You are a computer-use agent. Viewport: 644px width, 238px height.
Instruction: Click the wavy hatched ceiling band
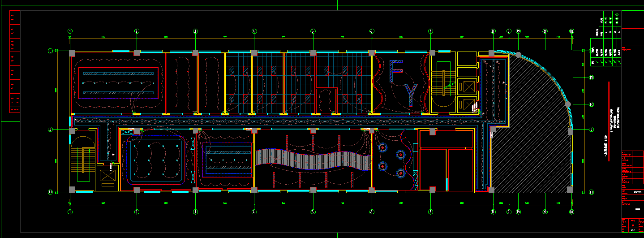313,160
